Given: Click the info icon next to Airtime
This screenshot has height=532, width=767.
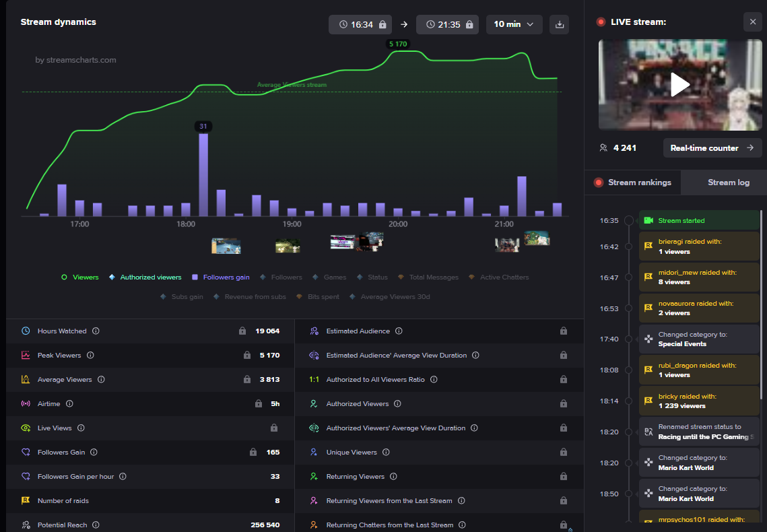Looking at the screenshot, I should click(69, 404).
